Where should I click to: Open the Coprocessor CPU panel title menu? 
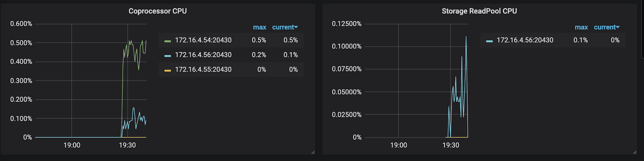point(157,11)
